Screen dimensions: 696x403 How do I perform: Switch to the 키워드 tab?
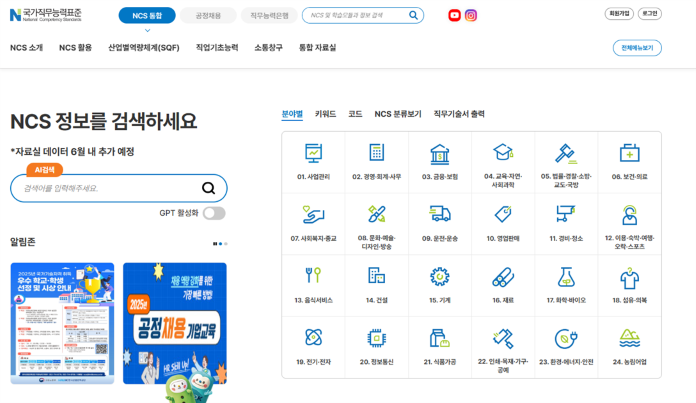pyautogui.click(x=325, y=114)
